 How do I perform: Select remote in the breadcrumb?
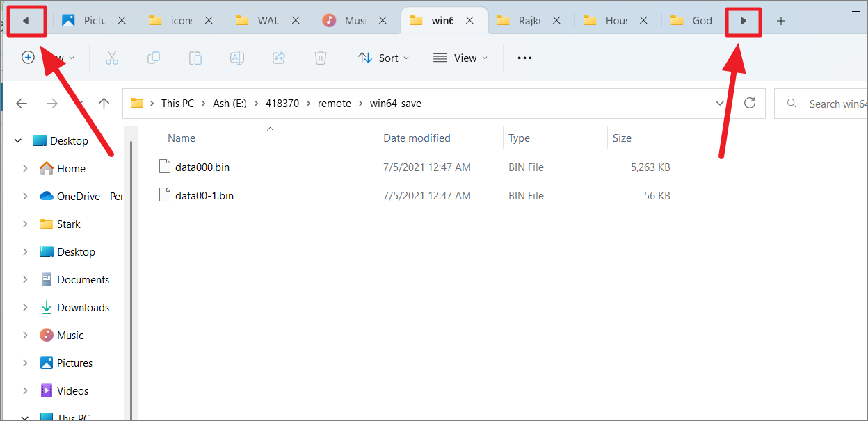point(335,104)
